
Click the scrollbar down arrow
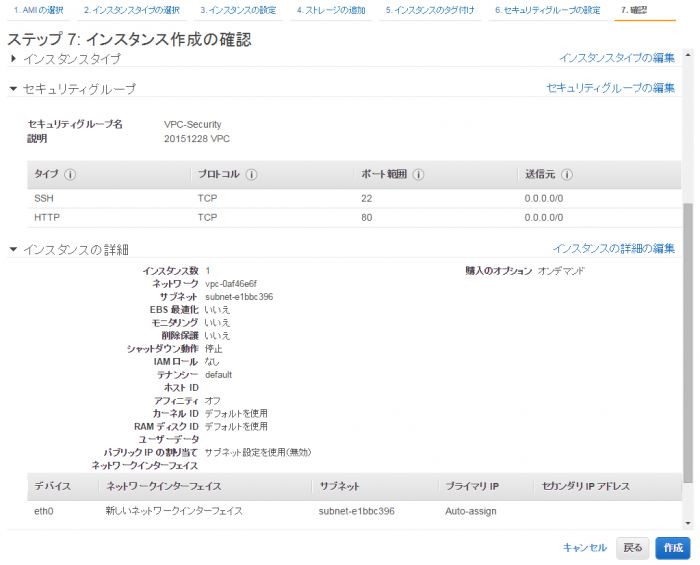pyautogui.click(x=688, y=523)
